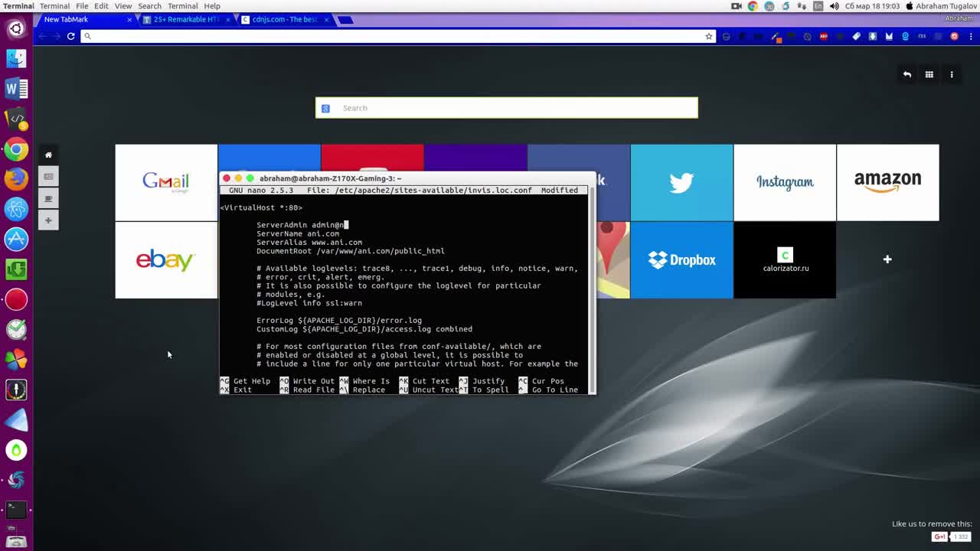Click the browser address bar

click(x=398, y=36)
